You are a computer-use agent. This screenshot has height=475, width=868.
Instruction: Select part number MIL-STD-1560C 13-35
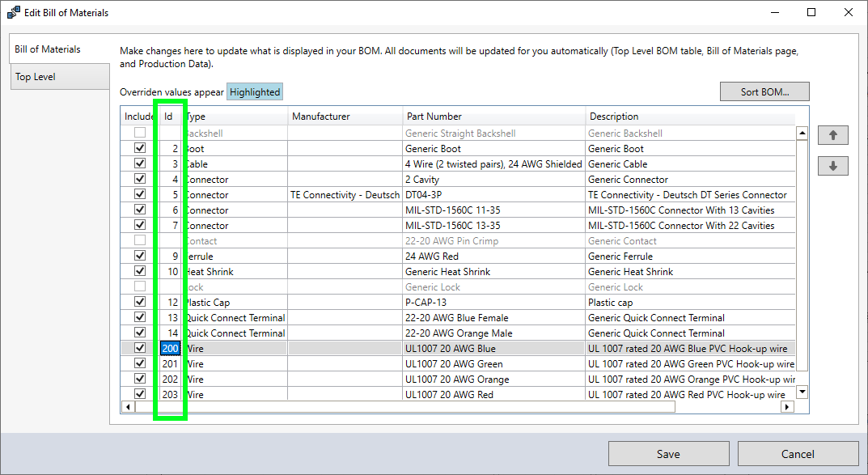point(493,225)
